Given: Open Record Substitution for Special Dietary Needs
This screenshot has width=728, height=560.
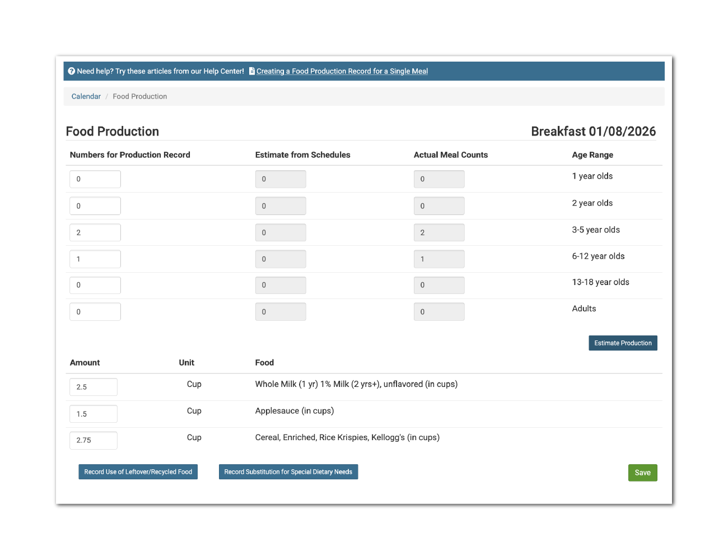Looking at the screenshot, I should click(x=288, y=472).
